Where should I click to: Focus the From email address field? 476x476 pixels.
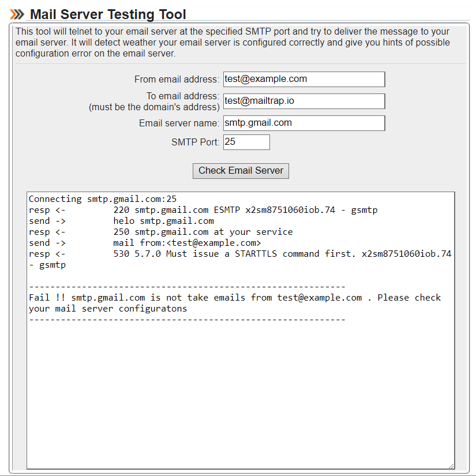[x=304, y=79]
